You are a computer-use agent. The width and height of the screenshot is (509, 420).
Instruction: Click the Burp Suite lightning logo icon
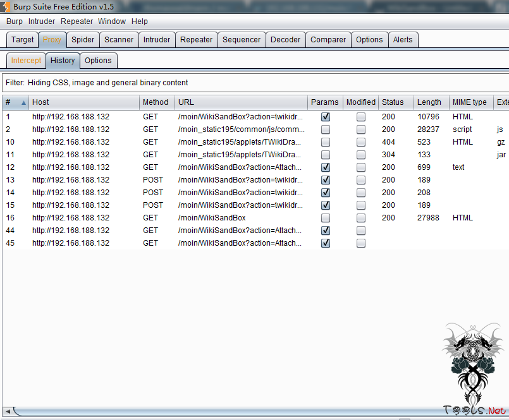(6, 6)
